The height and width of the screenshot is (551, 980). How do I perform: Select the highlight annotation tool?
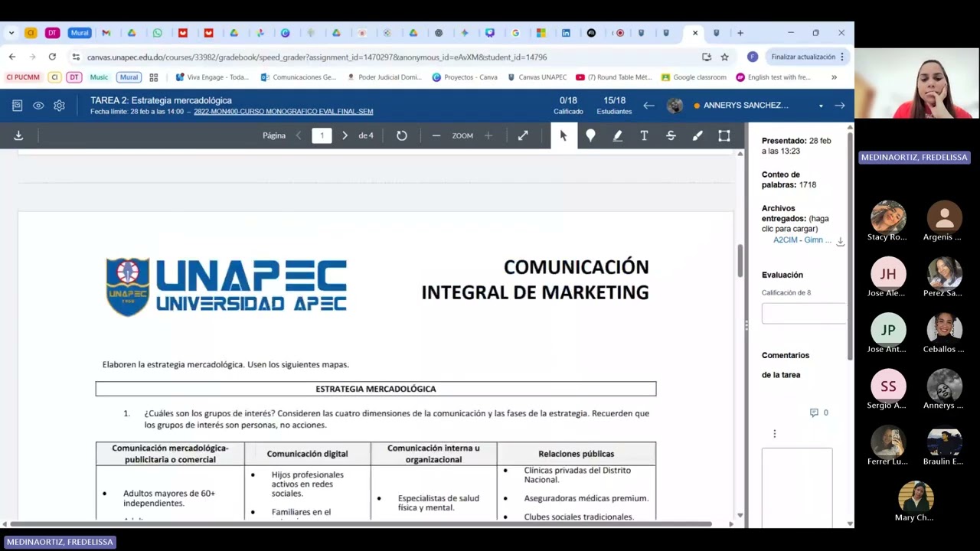[617, 135]
